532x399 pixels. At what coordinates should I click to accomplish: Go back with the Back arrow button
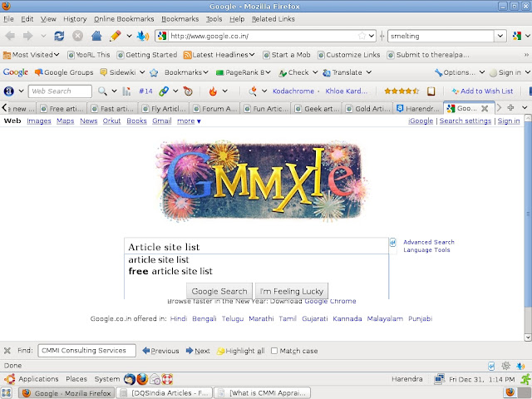click(x=10, y=36)
